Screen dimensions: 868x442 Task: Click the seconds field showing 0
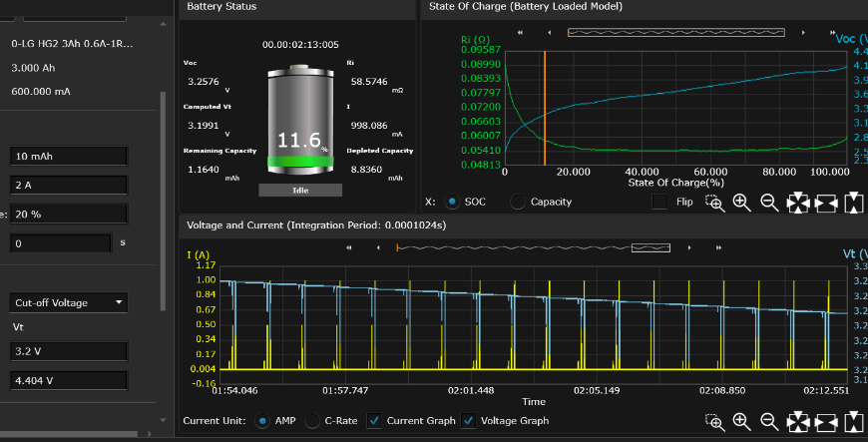61,243
